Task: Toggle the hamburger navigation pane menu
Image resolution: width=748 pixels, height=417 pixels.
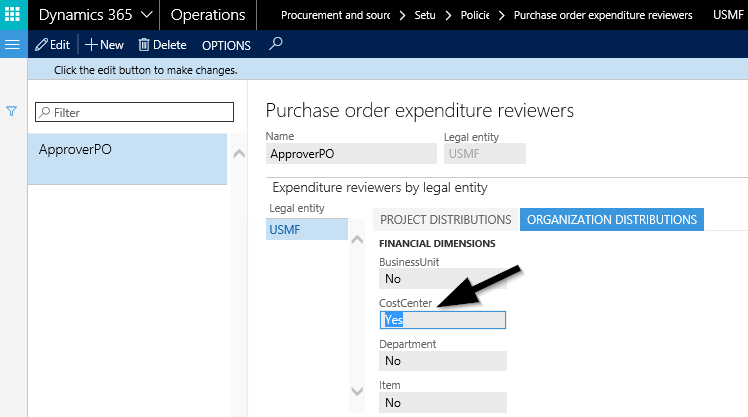Action: [13, 45]
